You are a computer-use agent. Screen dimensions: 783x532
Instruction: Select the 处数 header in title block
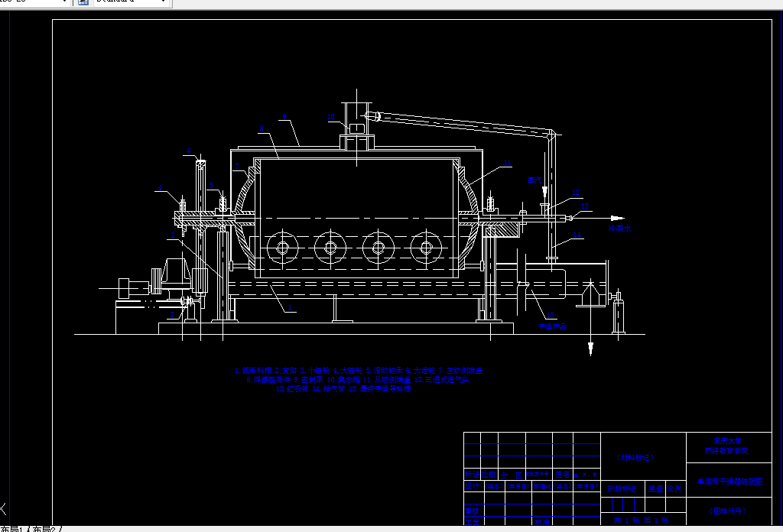coord(489,475)
